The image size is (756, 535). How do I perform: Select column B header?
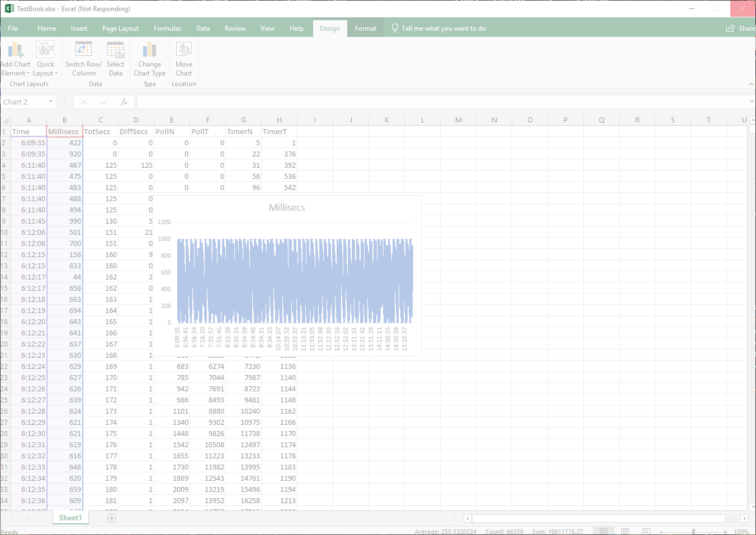click(65, 120)
